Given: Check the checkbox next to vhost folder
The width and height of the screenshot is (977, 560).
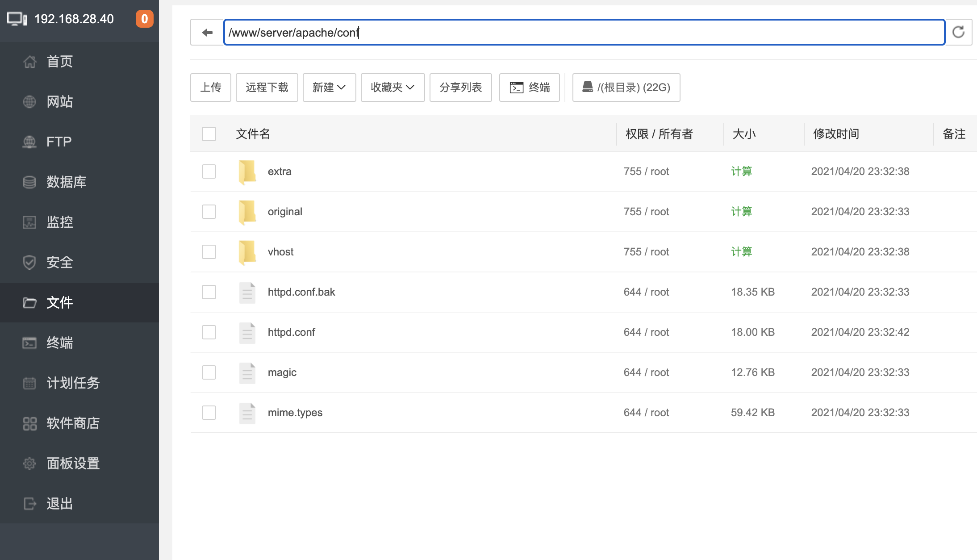Looking at the screenshot, I should (x=209, y=251).
